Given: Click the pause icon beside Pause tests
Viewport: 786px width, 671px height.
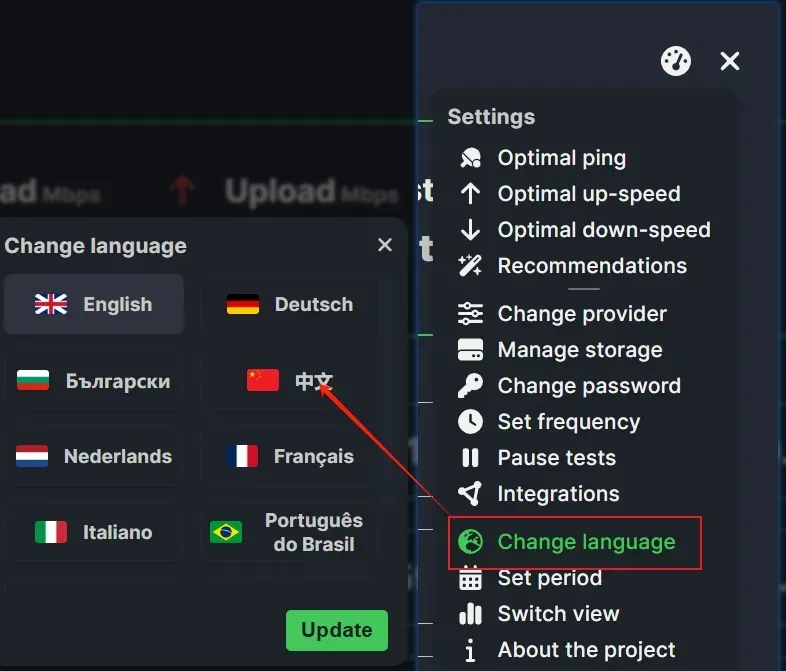Looking at the screenshot, I should (470, 458).
